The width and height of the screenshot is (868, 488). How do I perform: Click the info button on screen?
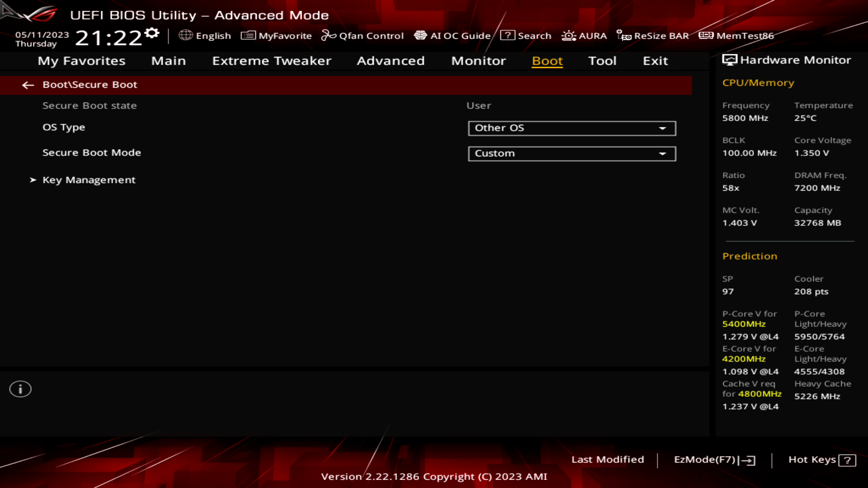click(20, 389)
